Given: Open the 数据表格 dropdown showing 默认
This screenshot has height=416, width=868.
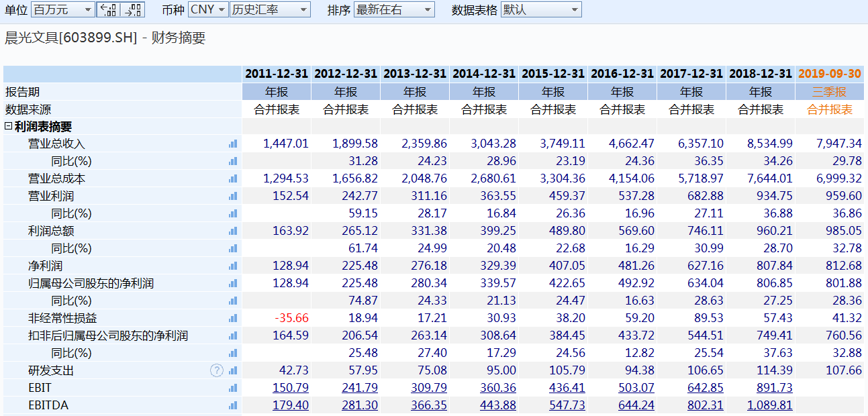Looking at the screenshot, I should point(541,9).
